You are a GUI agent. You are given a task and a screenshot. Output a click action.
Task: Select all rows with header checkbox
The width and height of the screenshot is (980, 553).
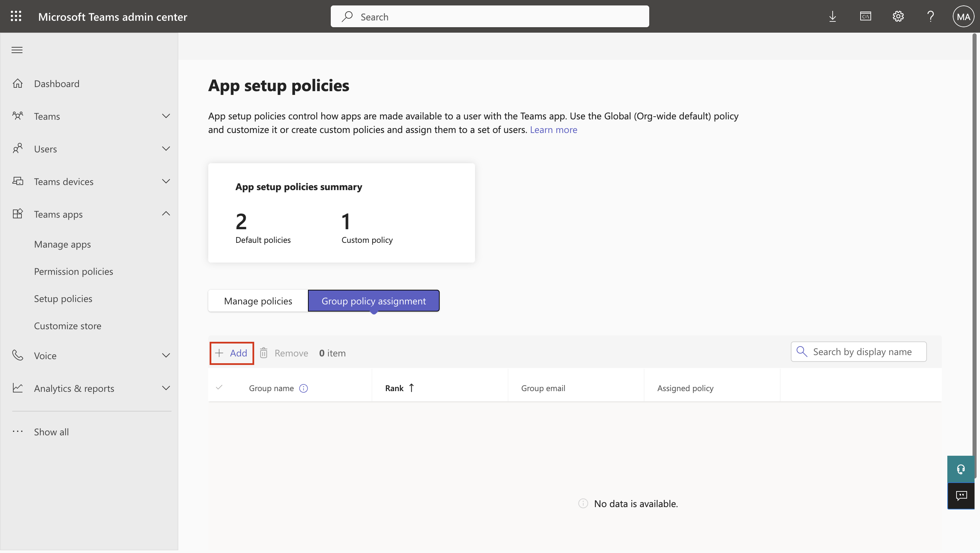pyautogui.click(x=219, y=388)
